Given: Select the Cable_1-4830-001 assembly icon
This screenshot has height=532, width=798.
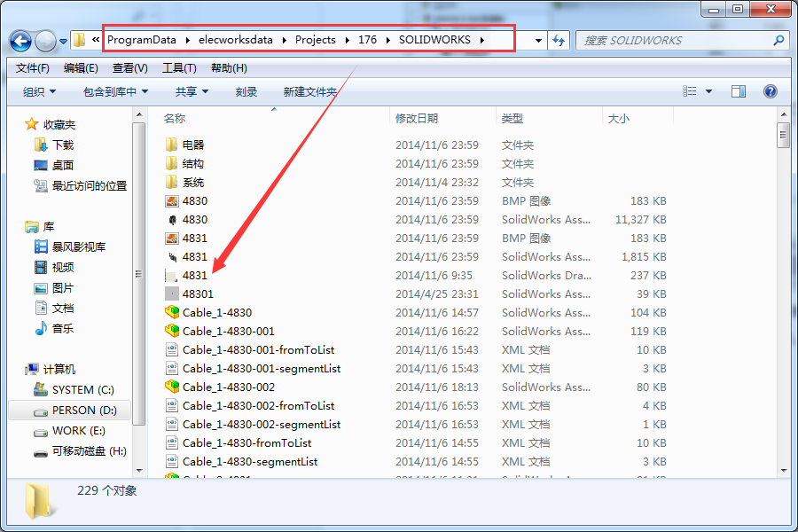Looking at the screenshot, I should pyautogui.click(x=172, y=332).
